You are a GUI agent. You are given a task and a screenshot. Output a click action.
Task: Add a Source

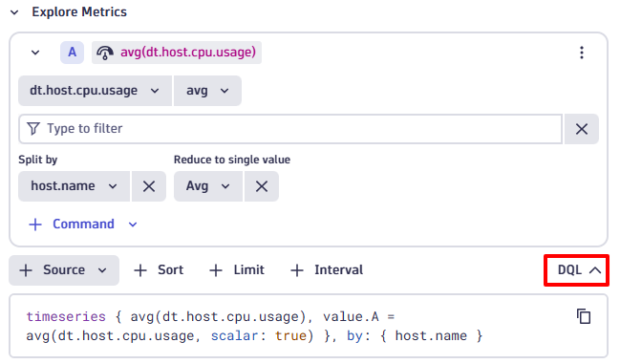click(x=64, y=270)
